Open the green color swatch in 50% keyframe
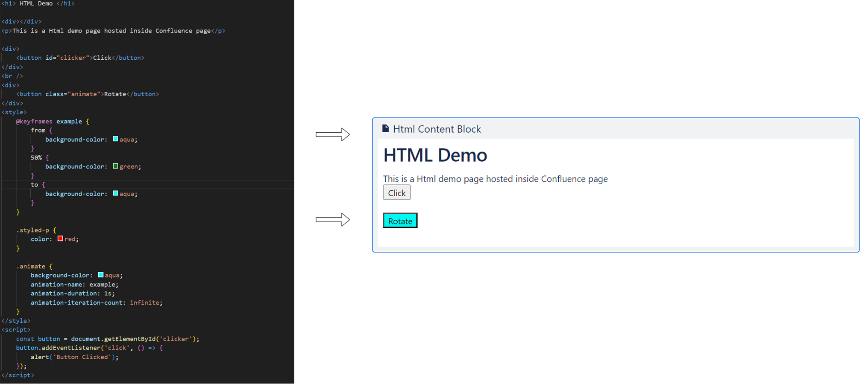The height and width of the screenshot is (384, 868). coord(115,166)
